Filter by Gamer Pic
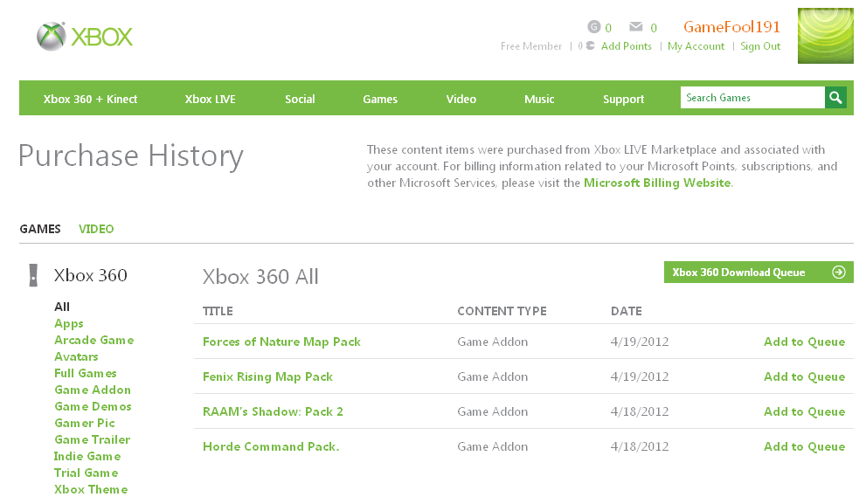Screen dimensions: 866x504 pos(85,423)
